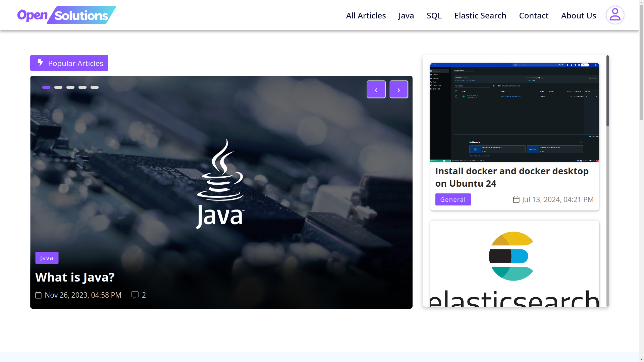Jump to the second carousel slide indicator
Image resolution: width=644 pixels, height=362 pixels.
pyautogui.click(x=58, y=87)
